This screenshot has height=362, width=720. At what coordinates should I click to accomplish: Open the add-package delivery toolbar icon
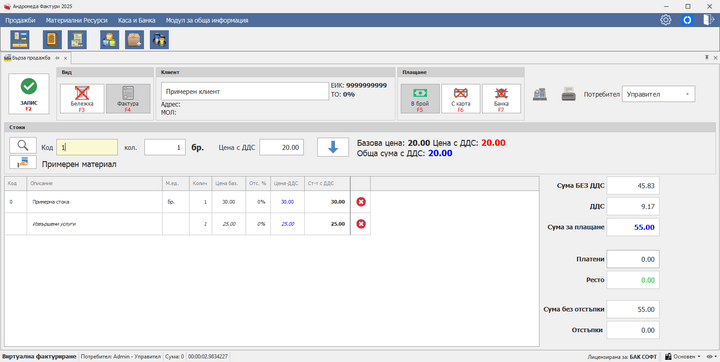[135, 40]
